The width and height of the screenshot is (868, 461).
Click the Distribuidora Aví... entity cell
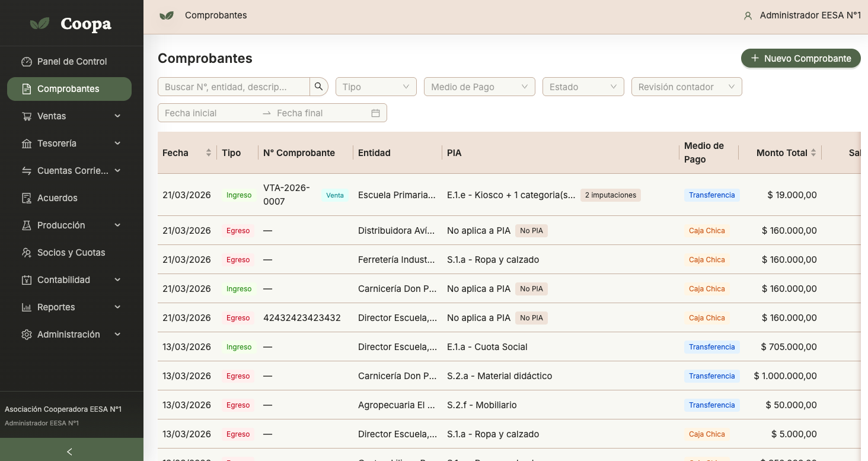(397, 231)
